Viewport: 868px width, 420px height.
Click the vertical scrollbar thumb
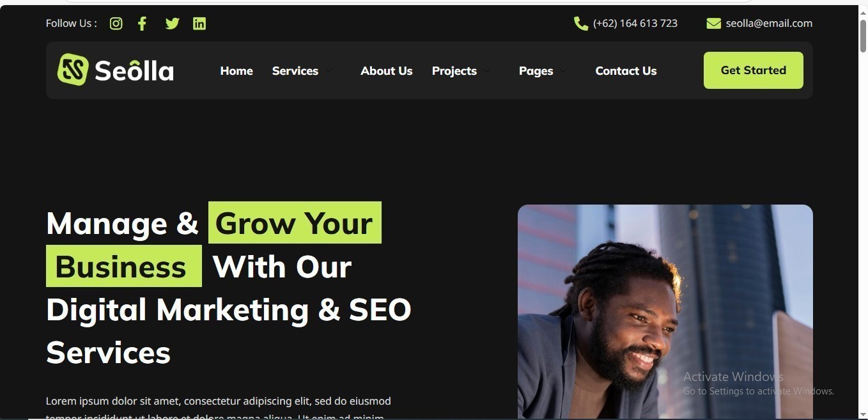pyautogui.click(x=863, y=35)
